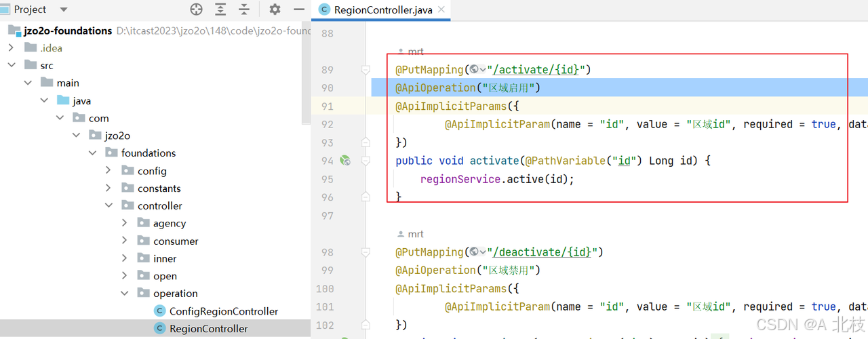The width and height of the screenshot is (868, 339).
Task: Click the jzo2o package folder icon
Action: 95,136
